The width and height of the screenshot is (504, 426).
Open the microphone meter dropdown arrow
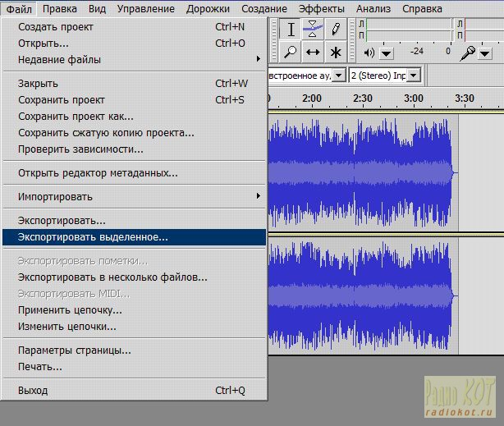pos(485,53)
